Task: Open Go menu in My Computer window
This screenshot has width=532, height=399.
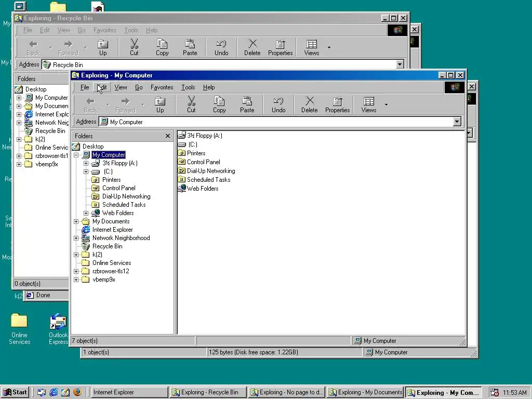Action: (139, 87)
